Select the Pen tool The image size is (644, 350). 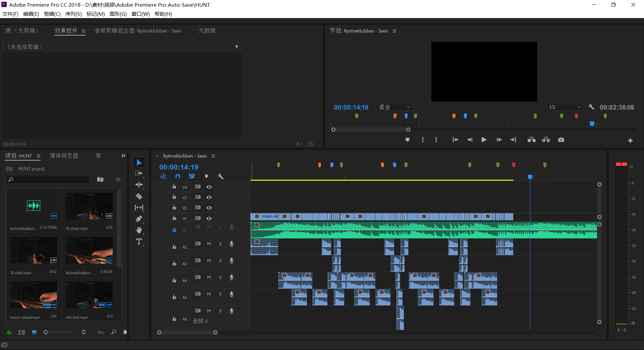(139, 219)
